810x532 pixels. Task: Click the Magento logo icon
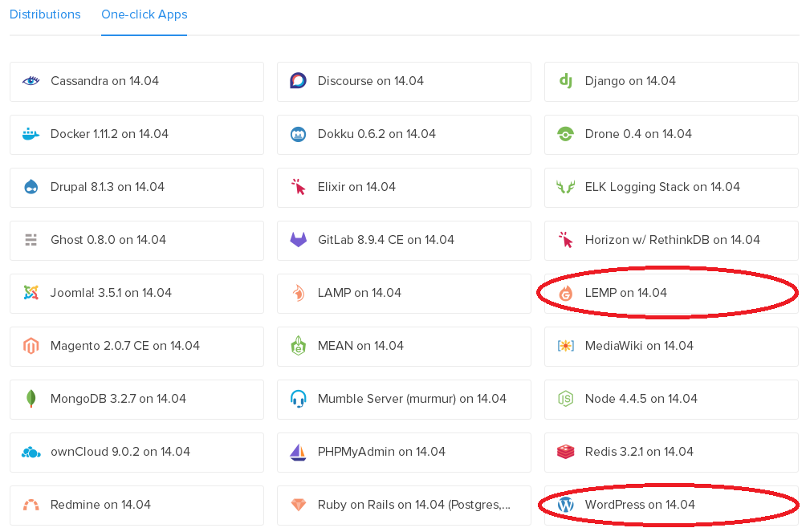[31, 346]
